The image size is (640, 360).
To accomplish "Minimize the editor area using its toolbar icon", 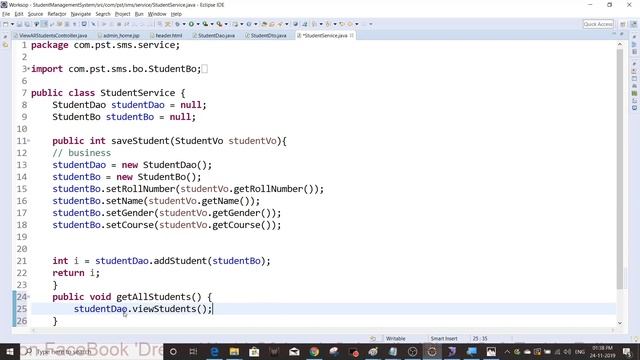I will click(613, 34).
